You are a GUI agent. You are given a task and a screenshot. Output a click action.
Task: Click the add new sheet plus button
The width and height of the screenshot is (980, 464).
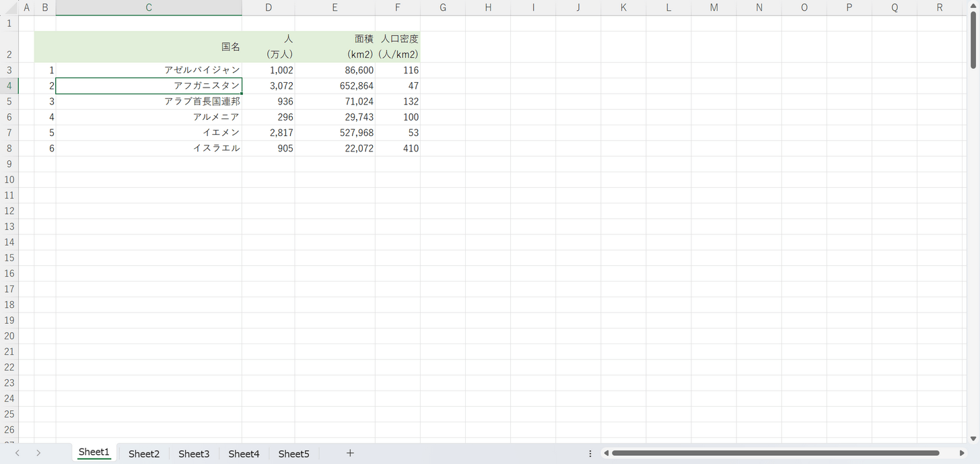pyautogui.click(x=350, y=453)
